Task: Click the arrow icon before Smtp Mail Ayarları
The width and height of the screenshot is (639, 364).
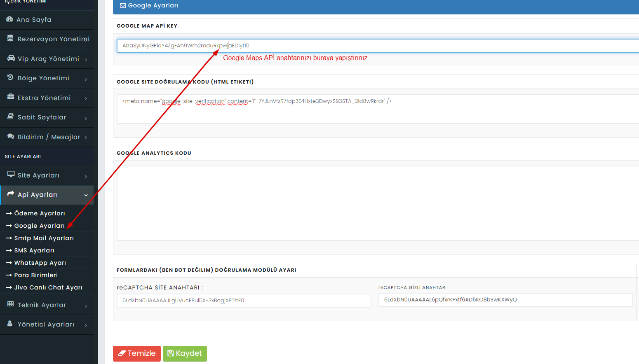Action: pos(9,238)
